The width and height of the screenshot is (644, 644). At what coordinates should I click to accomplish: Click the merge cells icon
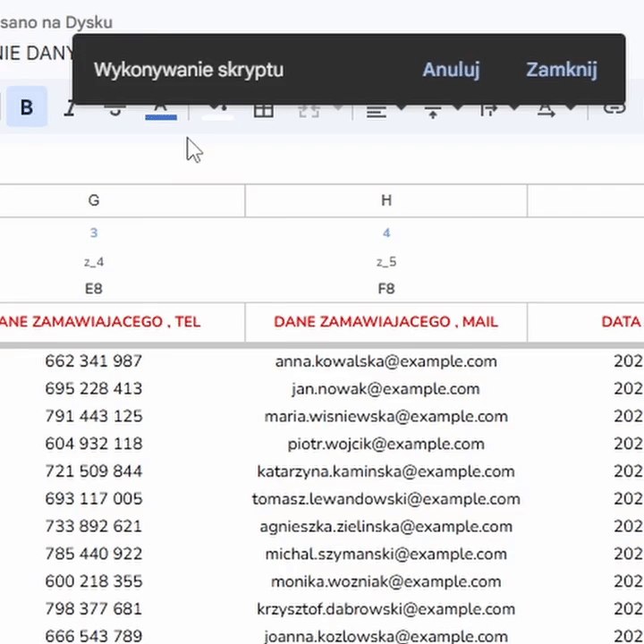(309, 110)
